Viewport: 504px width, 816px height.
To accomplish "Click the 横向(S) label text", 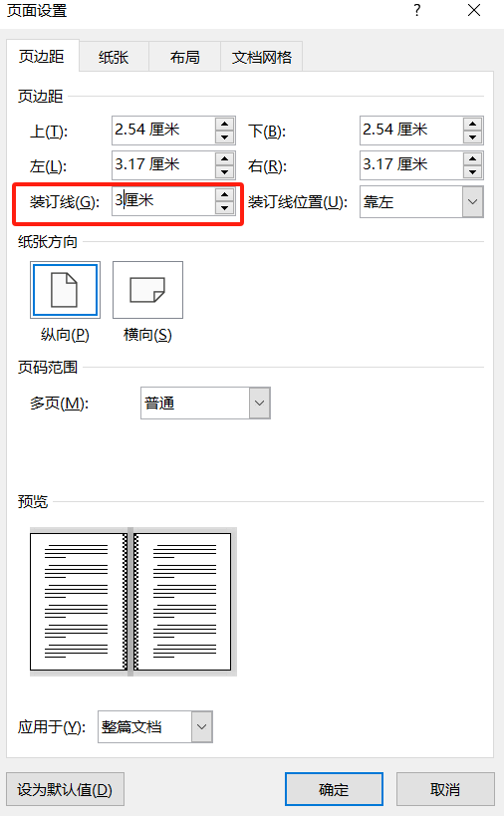I will click(x=147, y=335).
